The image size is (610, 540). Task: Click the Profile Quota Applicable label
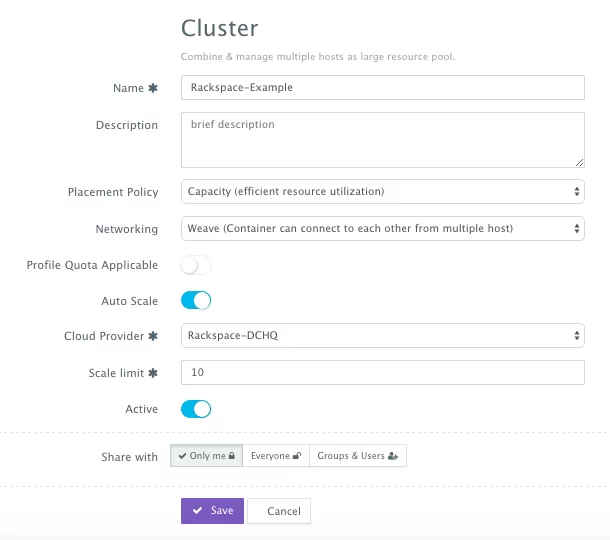point(92,265)
